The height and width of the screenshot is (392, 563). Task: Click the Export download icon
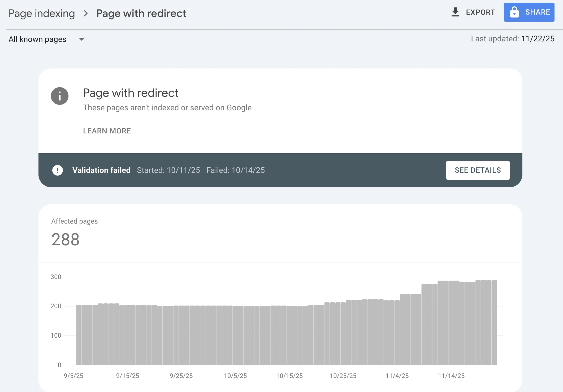click(x=455, y=12)
